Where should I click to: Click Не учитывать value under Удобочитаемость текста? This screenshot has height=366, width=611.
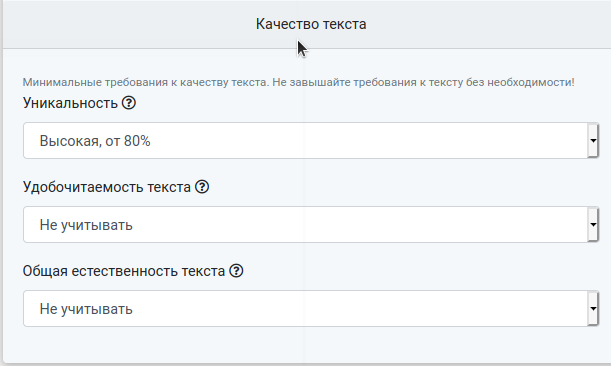point(86,225)
